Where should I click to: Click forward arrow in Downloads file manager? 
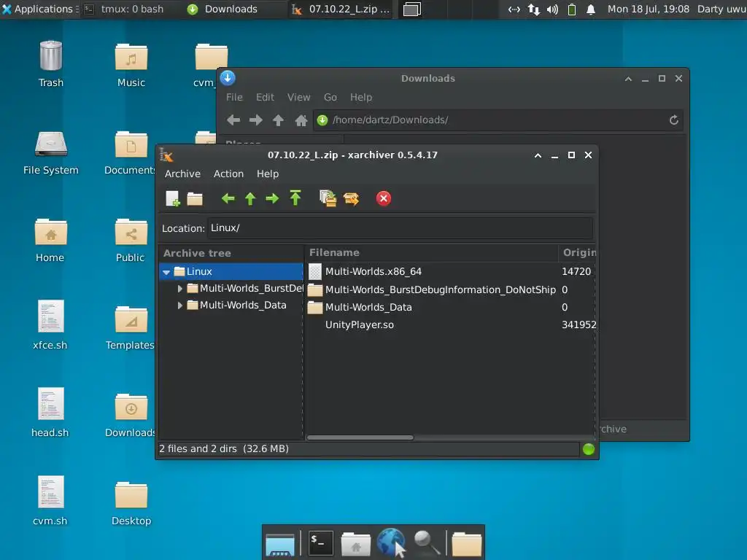[x=256, y=120]
